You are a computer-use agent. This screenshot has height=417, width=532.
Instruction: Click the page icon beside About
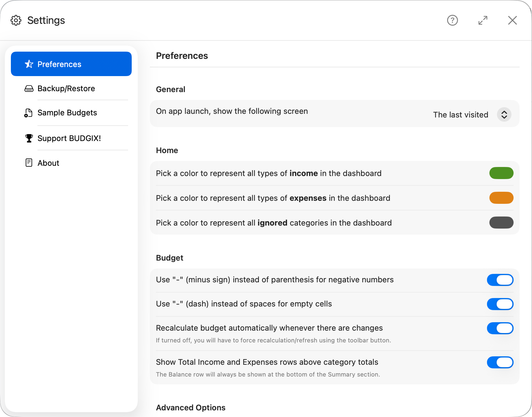[29, 163]
